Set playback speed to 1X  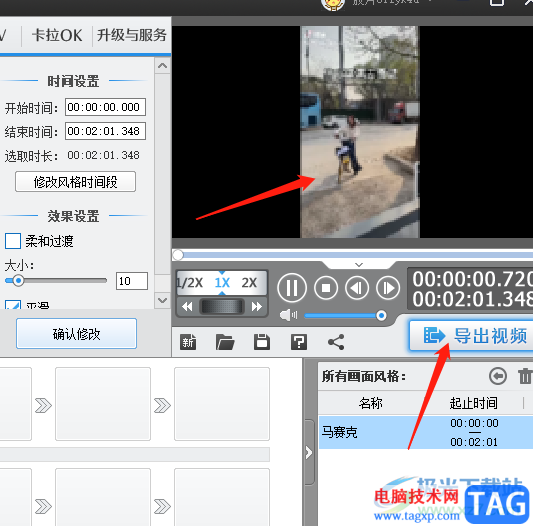pos(222,283)
